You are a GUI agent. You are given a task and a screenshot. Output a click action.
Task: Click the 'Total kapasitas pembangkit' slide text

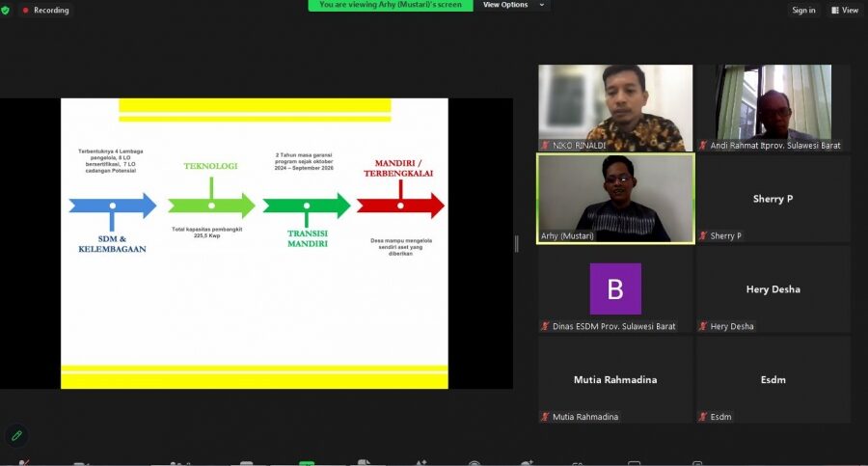click(207, 233)
